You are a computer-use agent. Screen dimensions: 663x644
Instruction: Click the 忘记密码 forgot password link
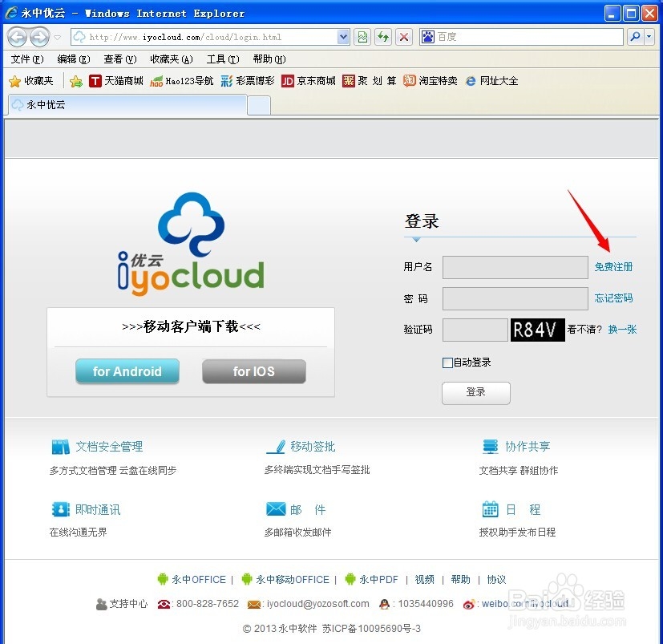[x=613, y=298]
